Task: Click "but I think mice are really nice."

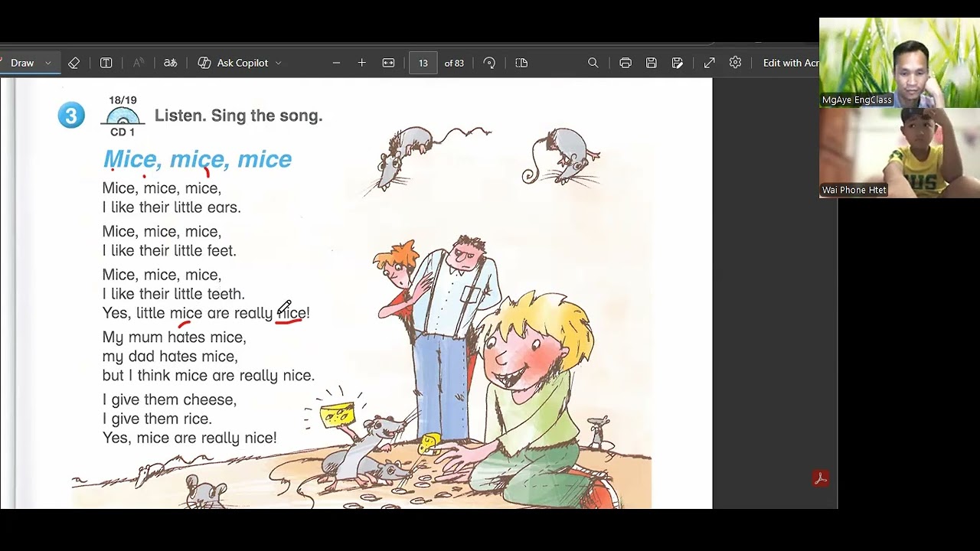Action: pyautogui.click(x=208, y=376)
